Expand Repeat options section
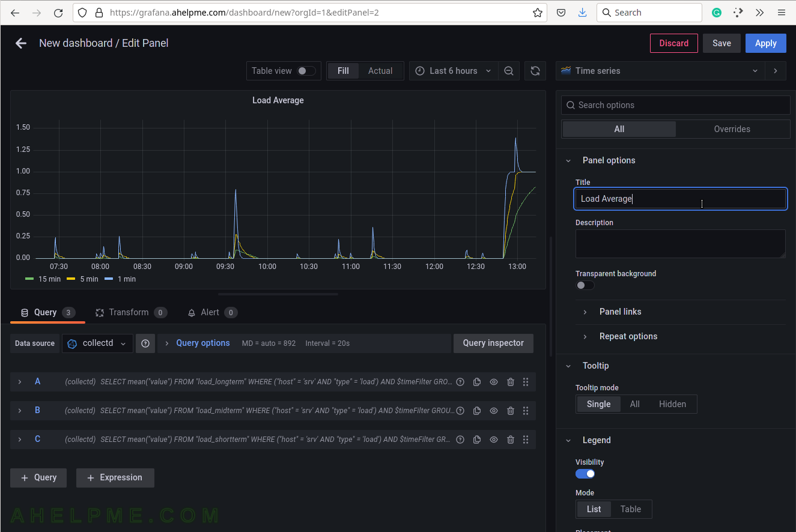 coord(628,336)
